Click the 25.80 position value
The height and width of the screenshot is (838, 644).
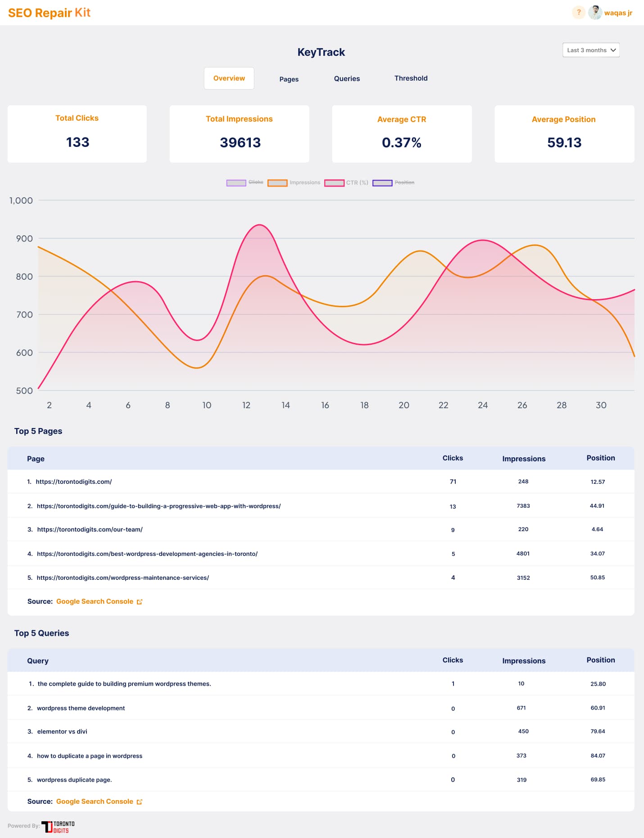[598, 684]
